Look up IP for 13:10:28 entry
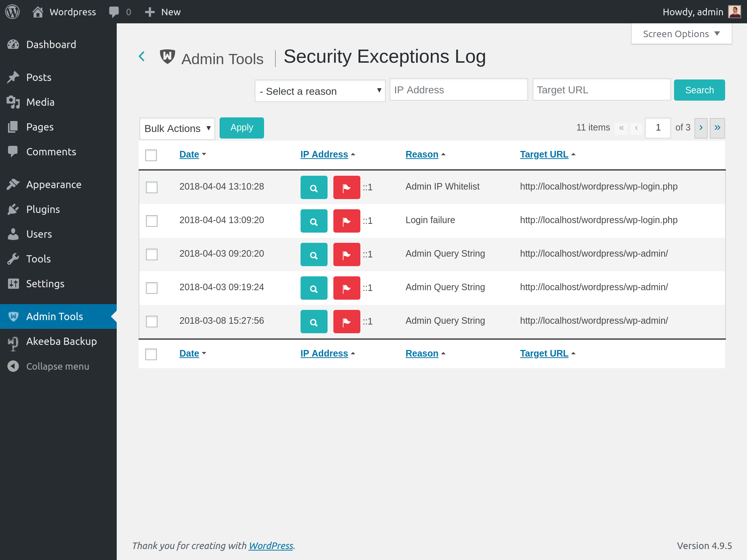 tap(314, 187)
